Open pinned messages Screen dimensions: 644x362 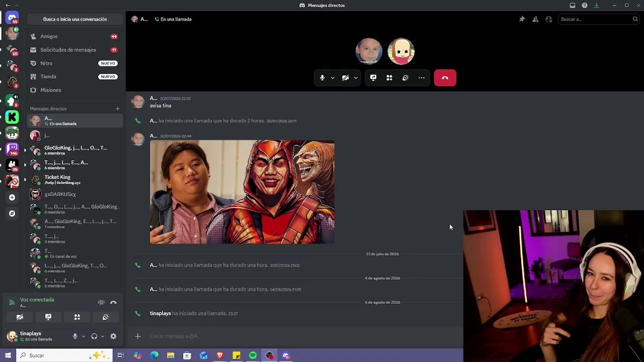(522, 19)
